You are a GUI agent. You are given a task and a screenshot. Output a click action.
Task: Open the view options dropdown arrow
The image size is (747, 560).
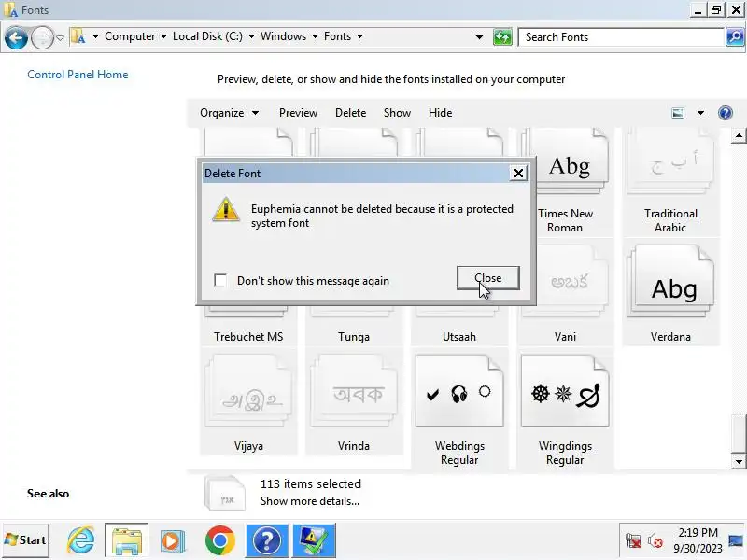(700, 113)
